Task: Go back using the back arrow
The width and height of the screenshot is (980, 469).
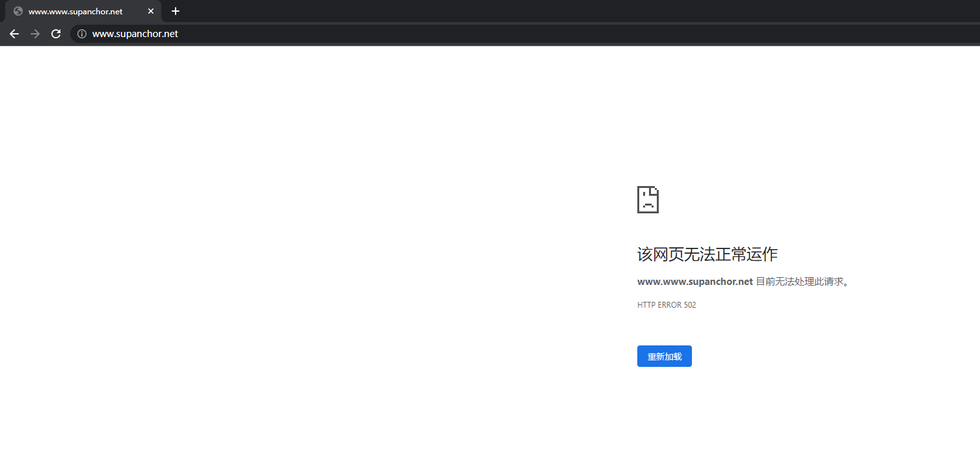Action: (x=14, y=34)
